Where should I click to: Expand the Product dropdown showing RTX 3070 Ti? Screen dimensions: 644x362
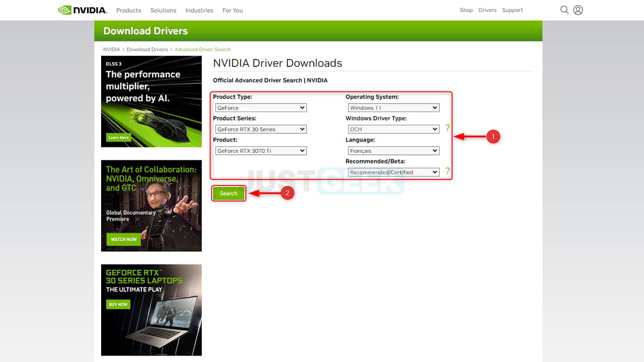coord(261,151)
